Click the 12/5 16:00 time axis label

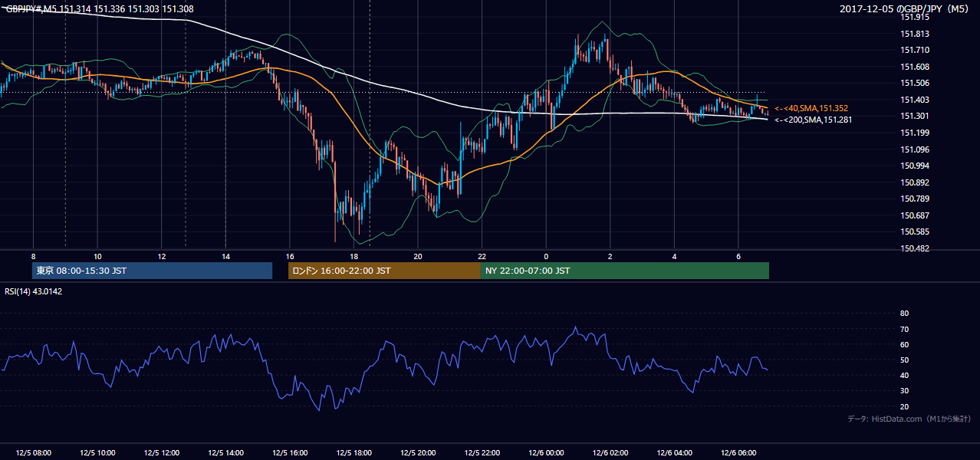point(289,453)
